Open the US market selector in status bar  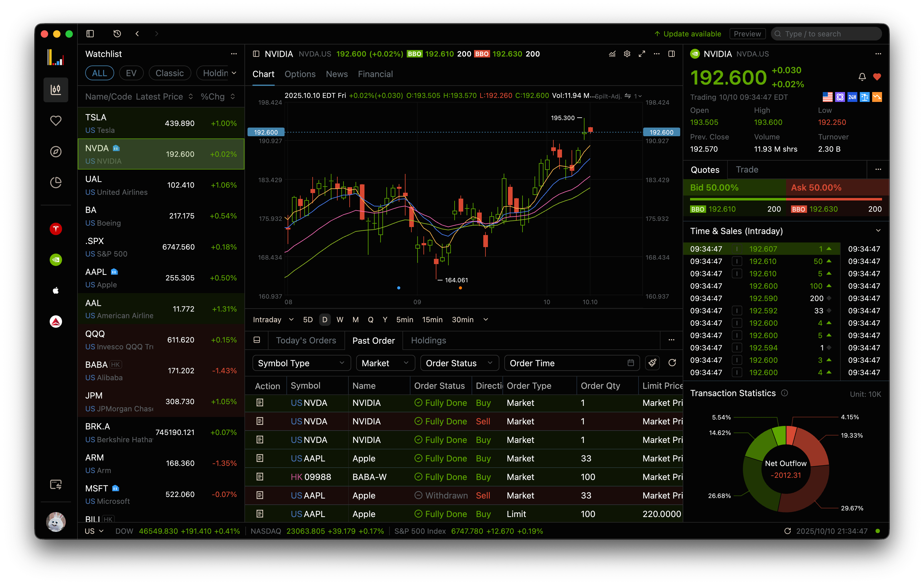tap(94, 531)
